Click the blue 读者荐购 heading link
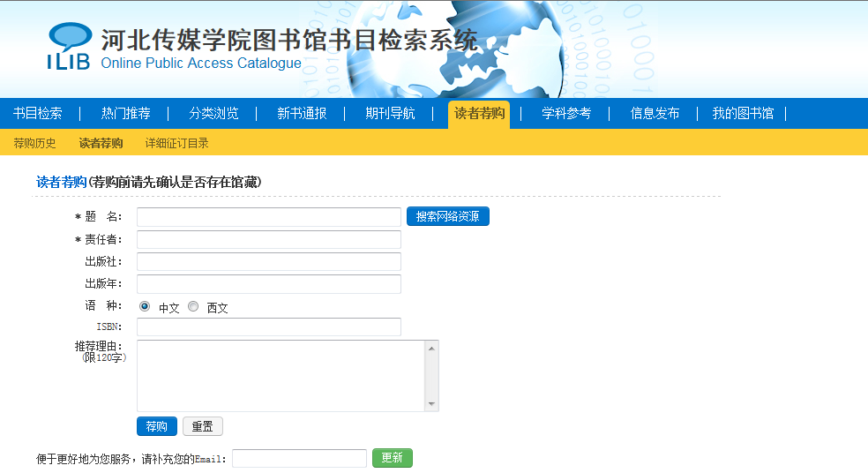The width and height of the screenshot is (868, 473). [62, 182]
